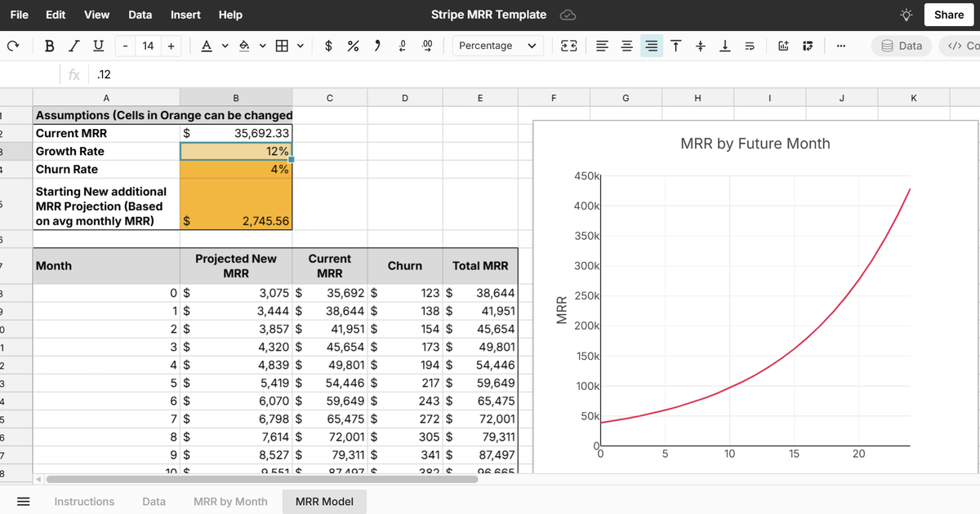Click the pivot table icon
The height and width of the screenshot is (514, 980).
(x=808, y=46)
